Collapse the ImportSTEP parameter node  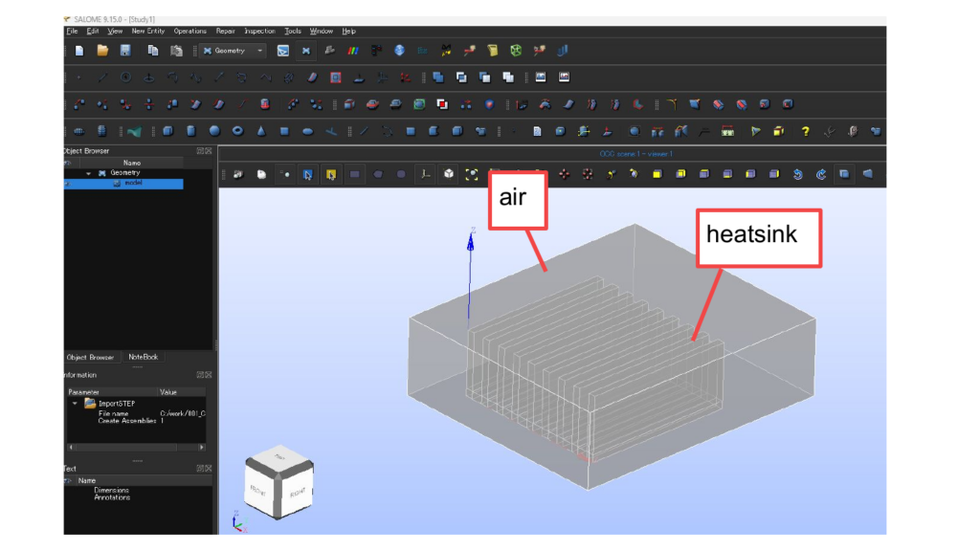76,404
